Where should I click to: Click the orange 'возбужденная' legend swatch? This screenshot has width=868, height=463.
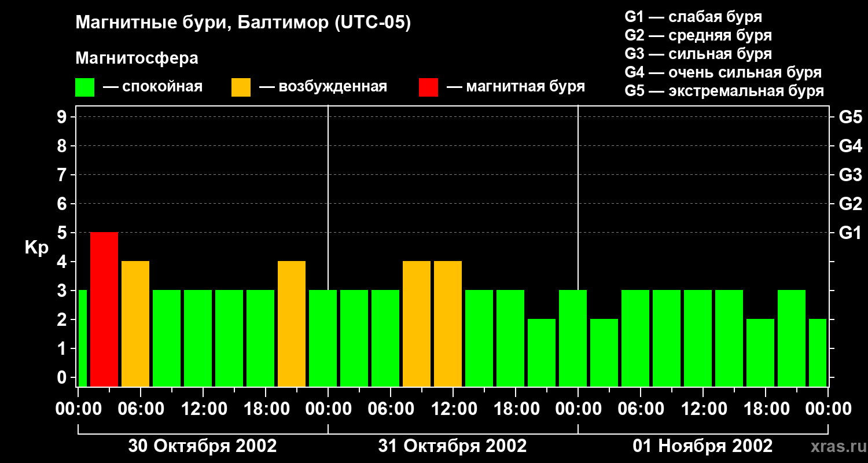click(241, 87)
